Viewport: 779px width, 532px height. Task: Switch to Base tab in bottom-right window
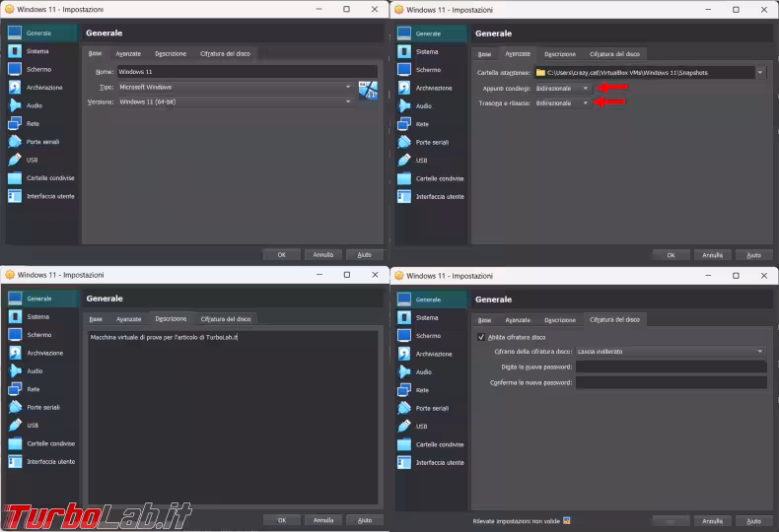pyautogui.click(x=484, y=320)
